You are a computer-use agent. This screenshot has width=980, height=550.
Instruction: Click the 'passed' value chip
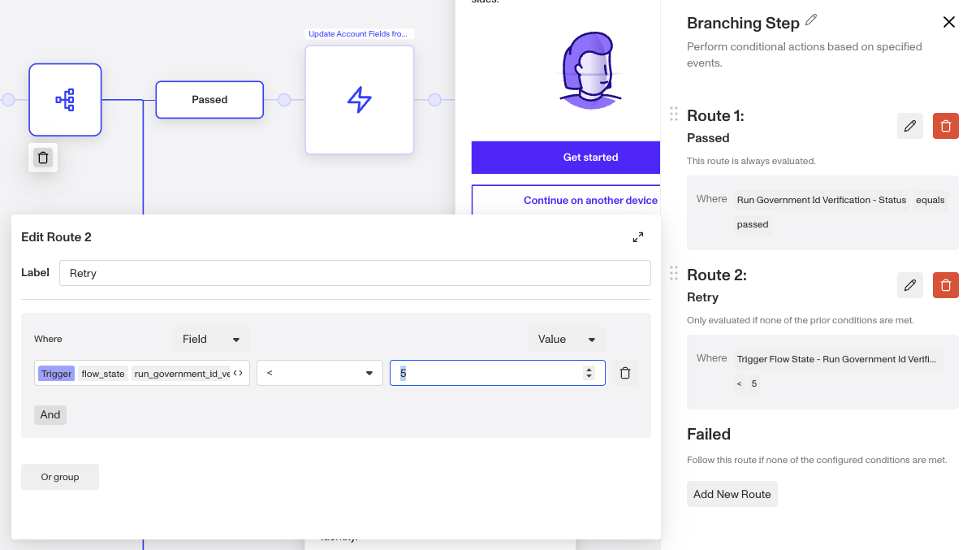pos(753,224)
